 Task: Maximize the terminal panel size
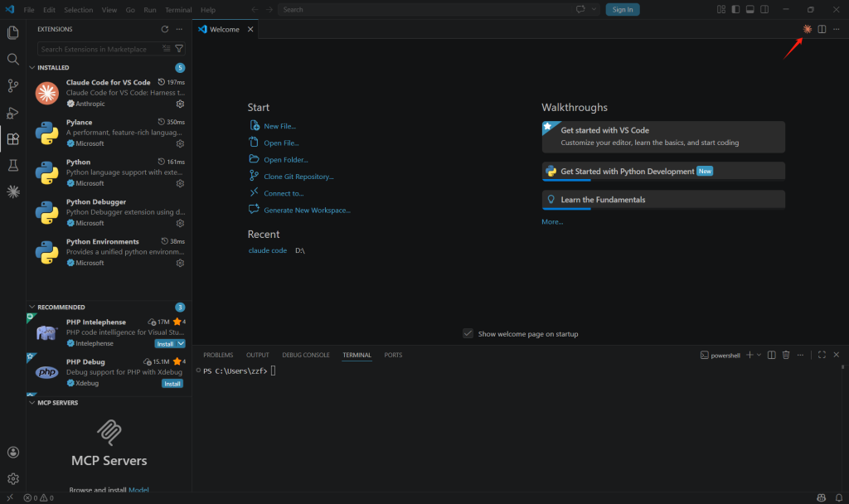click(822, 355)
